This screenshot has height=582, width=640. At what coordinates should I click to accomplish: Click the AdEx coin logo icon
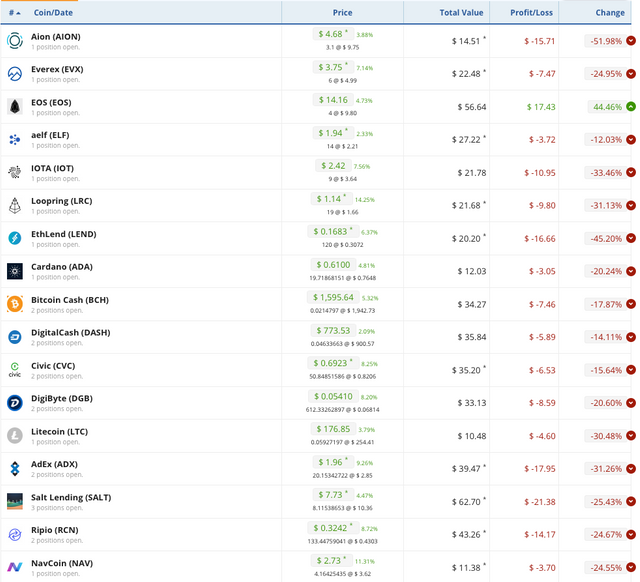pos(15,469)
